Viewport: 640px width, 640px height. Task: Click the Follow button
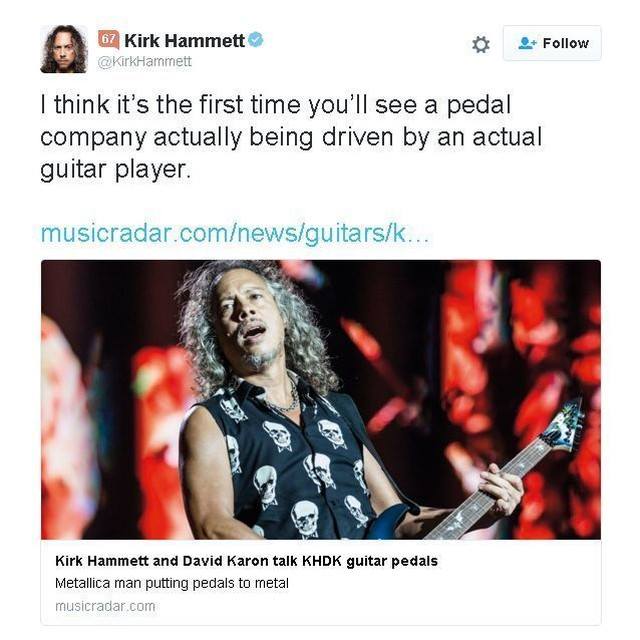coord(552,43)
